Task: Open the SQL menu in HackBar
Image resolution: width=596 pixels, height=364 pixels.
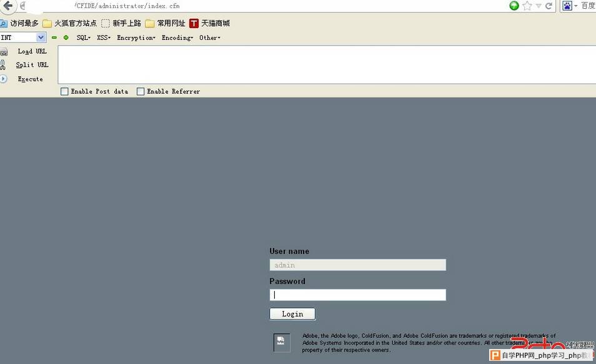Action: click(x=83, y=37)
